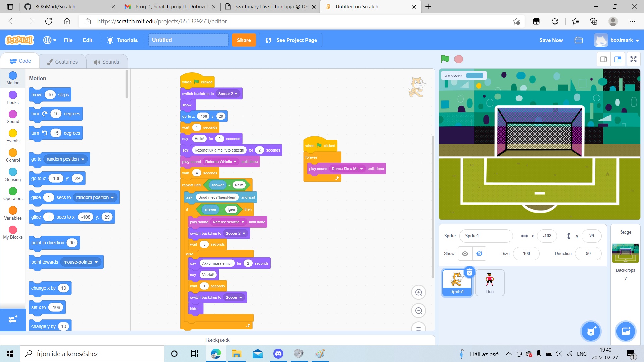Enter full screen stage mode
Image resolution: width=644 pixels, height=362 pixels.
pyautogui.click(x=634, y=59)
